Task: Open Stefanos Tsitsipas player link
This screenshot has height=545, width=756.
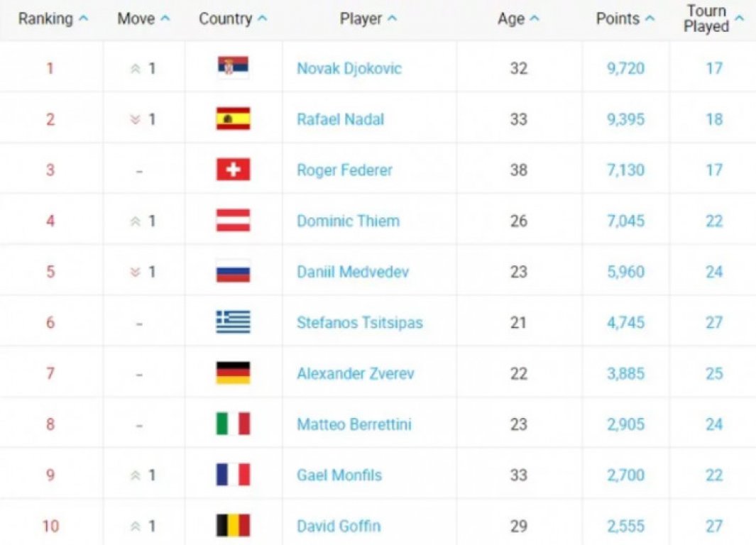Action: [x=360, y=322]
